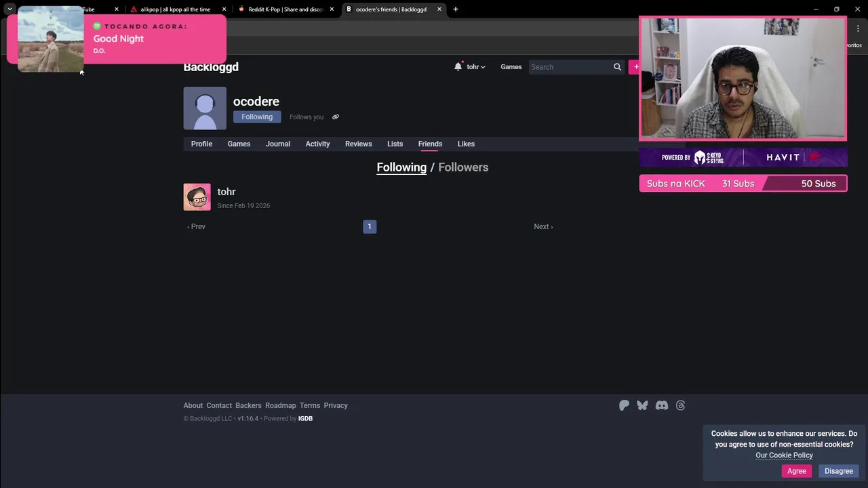This screenshot has width=868, height=488.
Task: Open the Patreon icon in footer
Action: click(624, 405)
